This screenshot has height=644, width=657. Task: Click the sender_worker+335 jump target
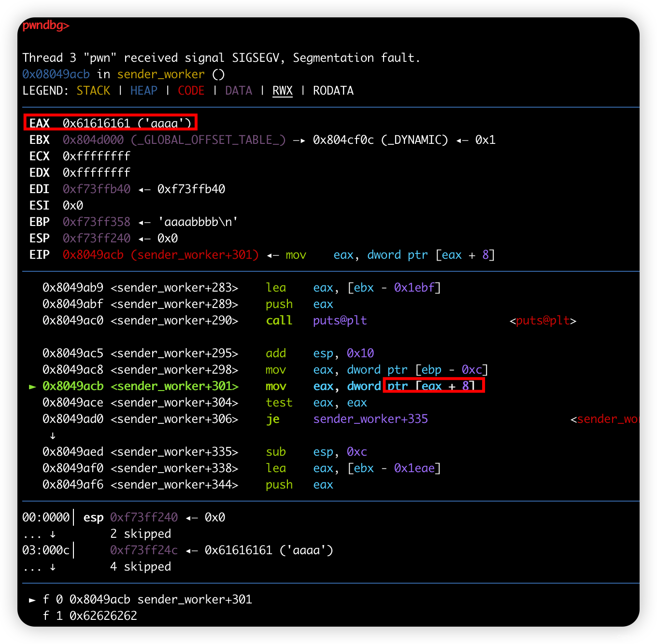(x=371, y=419)
